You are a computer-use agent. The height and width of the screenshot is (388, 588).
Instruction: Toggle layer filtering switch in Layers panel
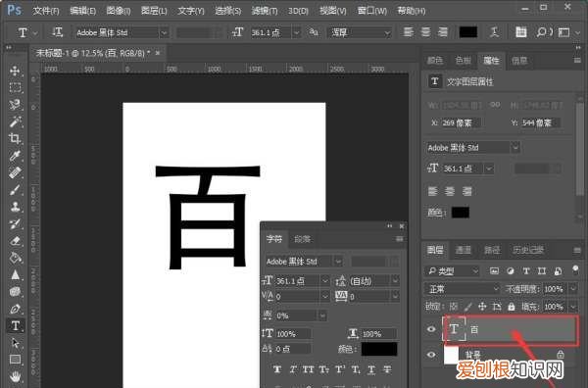[575, 269]
